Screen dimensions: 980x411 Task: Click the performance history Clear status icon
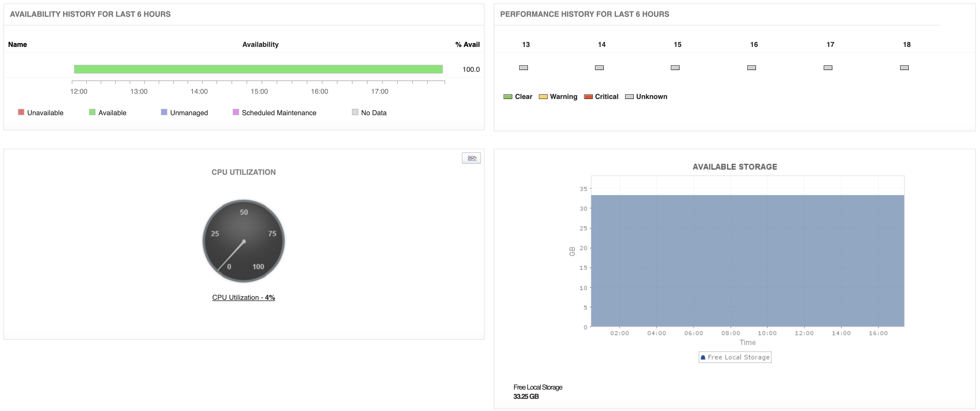tap(509, 96)
